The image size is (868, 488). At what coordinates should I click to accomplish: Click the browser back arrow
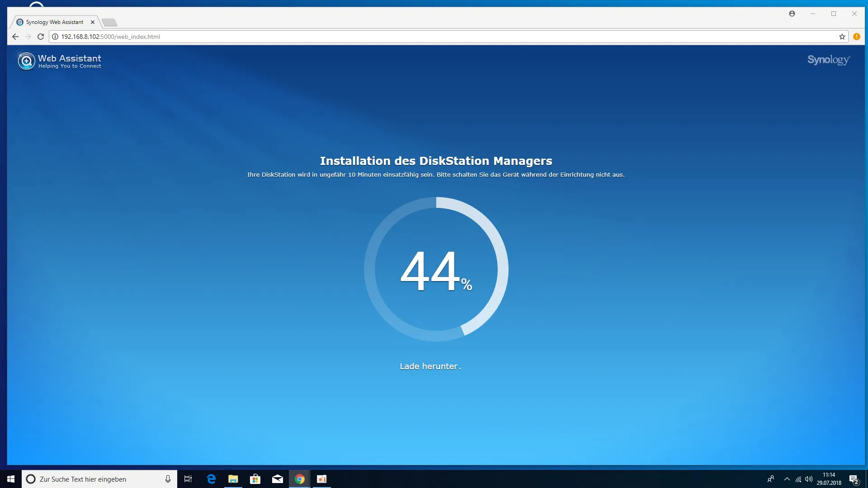click(15, 37)
